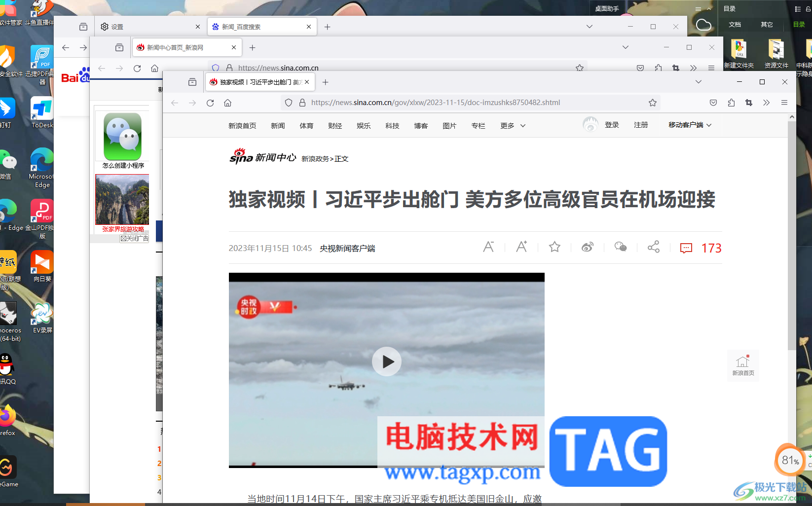The height and width of the screenshot is (506, 812).
Task: Click the screenshot crop icon in the article window
Action: tap(749, 103)
